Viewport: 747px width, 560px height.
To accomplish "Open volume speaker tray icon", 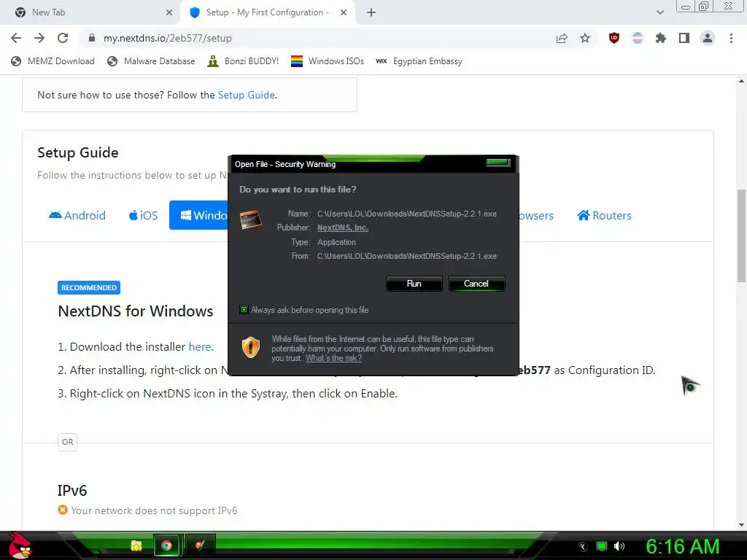I will pyautogui.click(x=619, y=546).
